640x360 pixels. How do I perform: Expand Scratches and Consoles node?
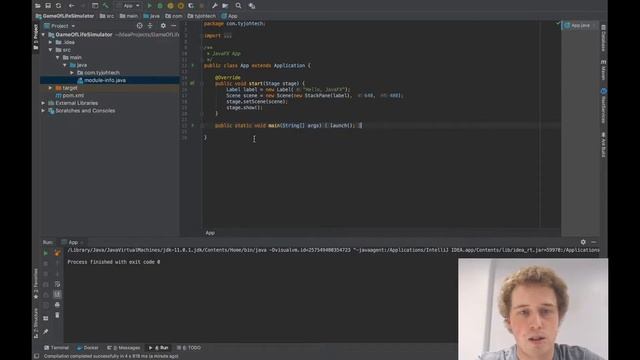tap(43, 111)
